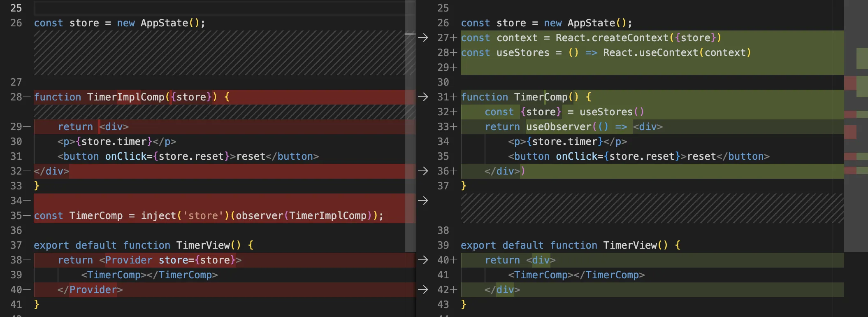Click added line 'const context = React.createContext({store})'
The image size is (868, 317).
591,38
